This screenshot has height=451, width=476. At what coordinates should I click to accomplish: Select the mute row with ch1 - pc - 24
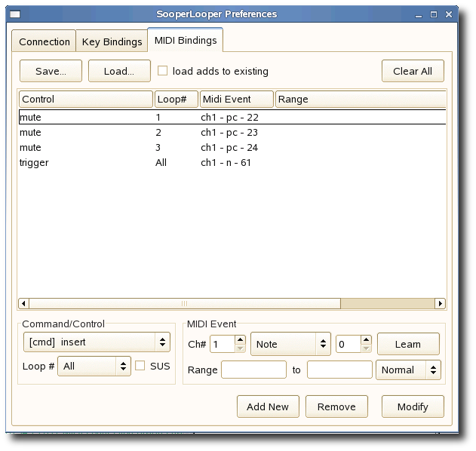point(232,148)
